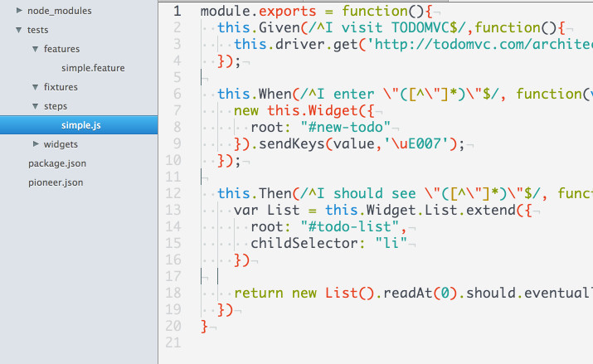Image resolution: width=593 pixels, height=364 pixels.
Task: Click readAt on line 18
Action: click(408, 293)
